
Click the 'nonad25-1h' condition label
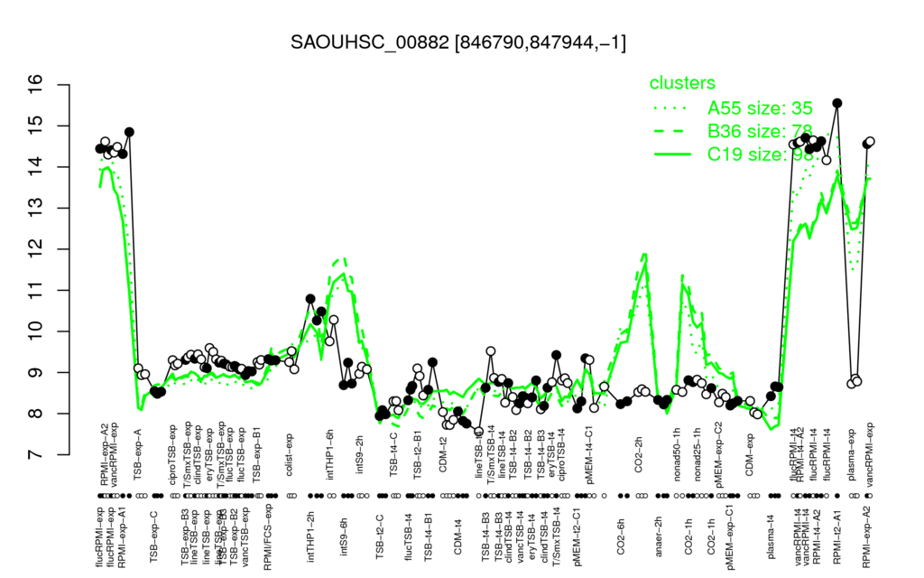pyautogui.click(x=698, y=453)
